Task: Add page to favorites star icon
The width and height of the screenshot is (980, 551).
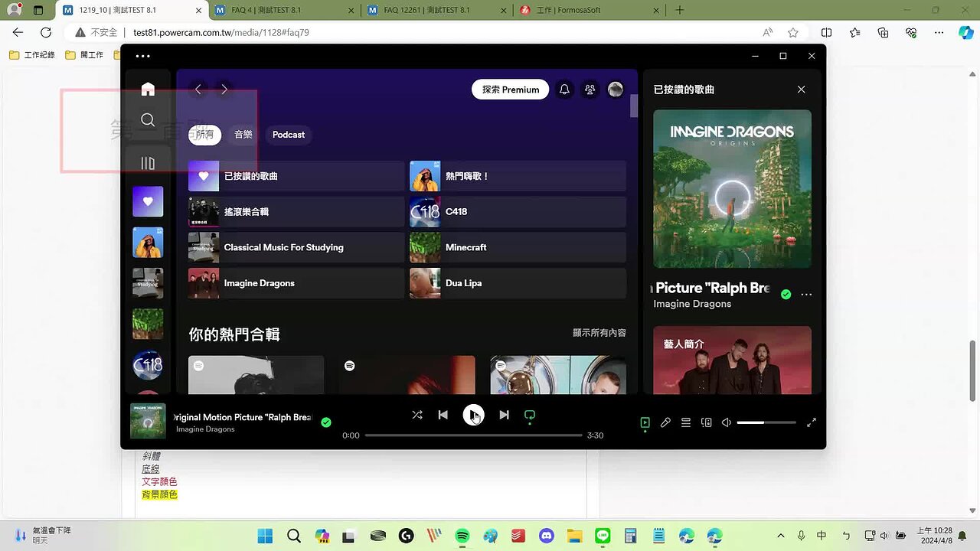Action: [793, 33]
